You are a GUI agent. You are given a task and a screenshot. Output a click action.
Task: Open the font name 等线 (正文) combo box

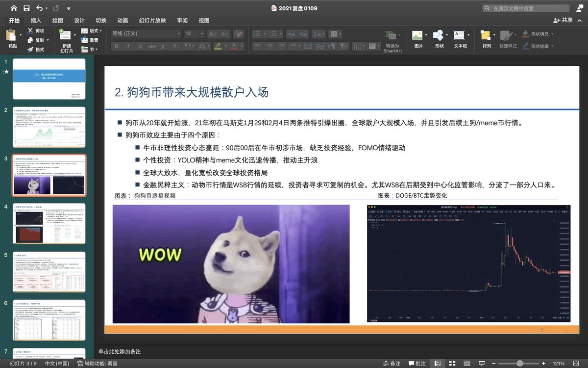pos(146,34)
